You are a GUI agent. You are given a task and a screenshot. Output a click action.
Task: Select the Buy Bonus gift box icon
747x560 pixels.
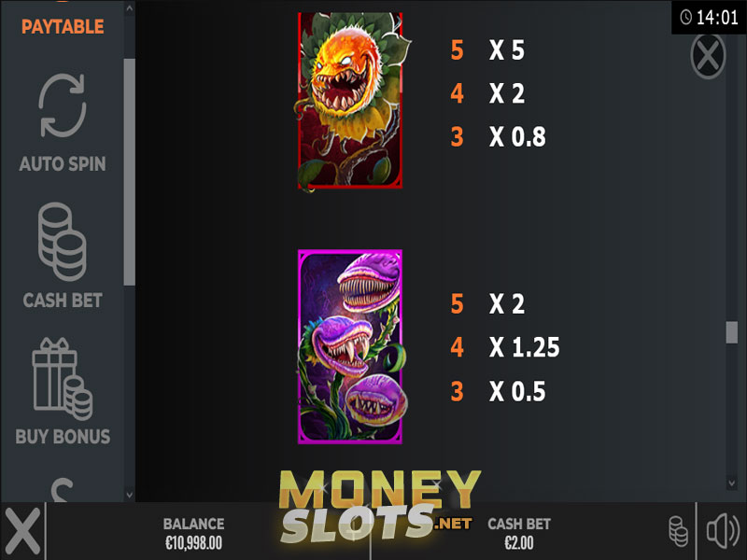pos(63,379)
